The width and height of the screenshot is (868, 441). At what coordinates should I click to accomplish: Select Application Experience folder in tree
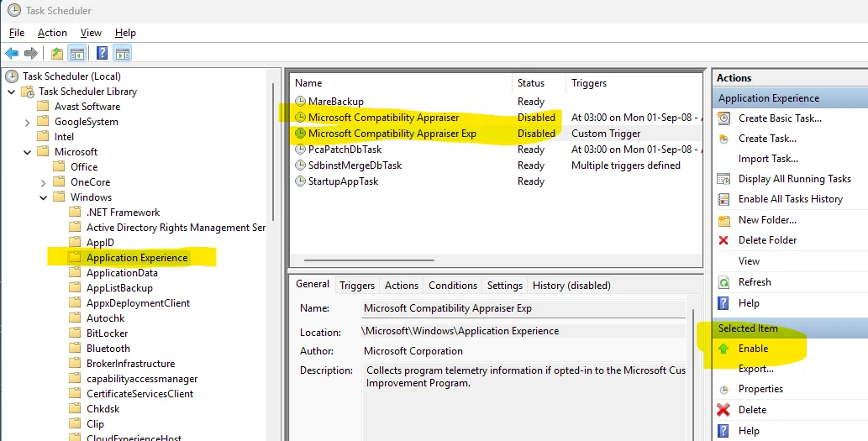137,258
